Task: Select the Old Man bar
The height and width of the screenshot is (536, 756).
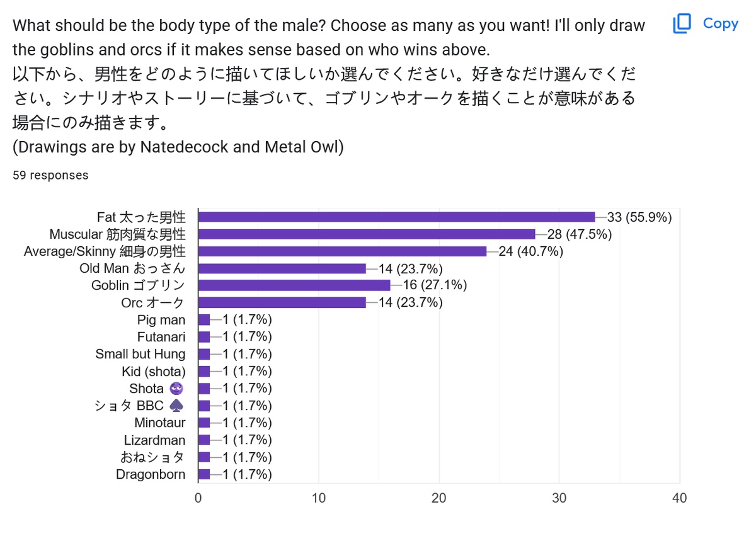Action: click(x=282, y=268)
